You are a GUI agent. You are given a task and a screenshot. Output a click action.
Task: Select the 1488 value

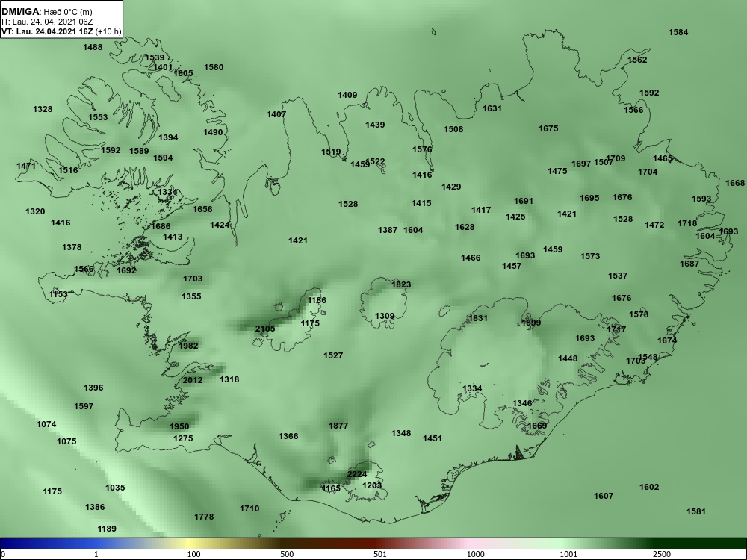pyautogui.click(x=93, y=47)
